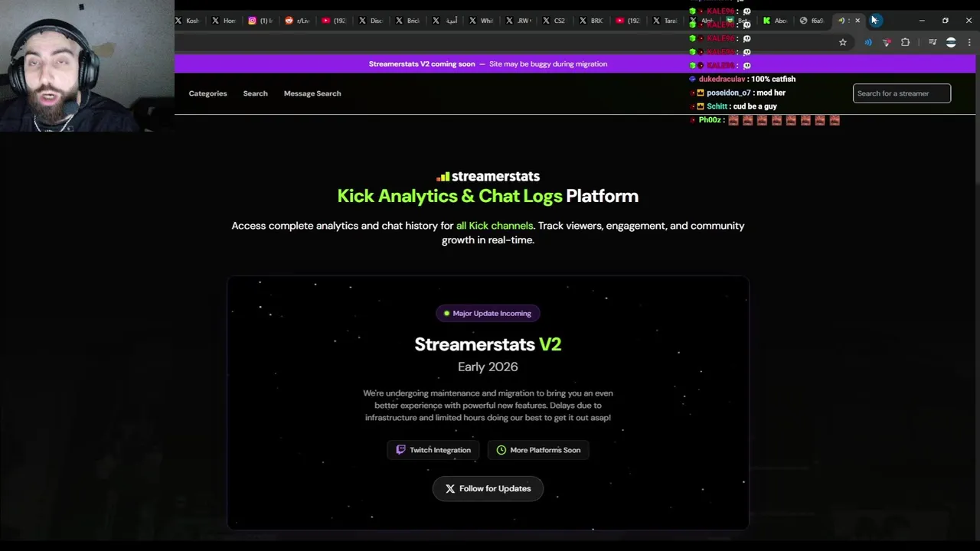Image resolution: width=980 pixels, height=551 pixels.
Task: Click the Follow for Updates button
Action: [488, 488]
